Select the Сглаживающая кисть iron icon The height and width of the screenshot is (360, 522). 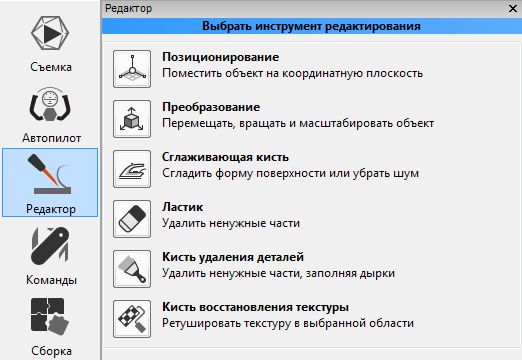click(132, 169)
